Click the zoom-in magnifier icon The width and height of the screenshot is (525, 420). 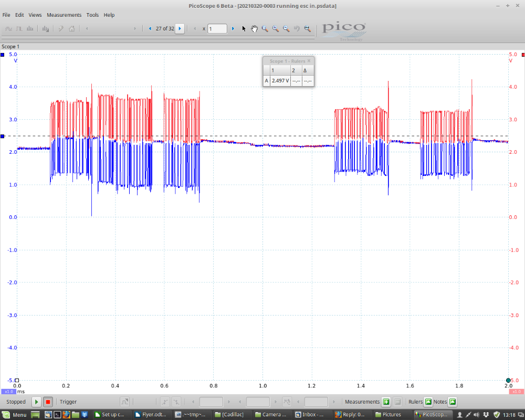(276, 29)
